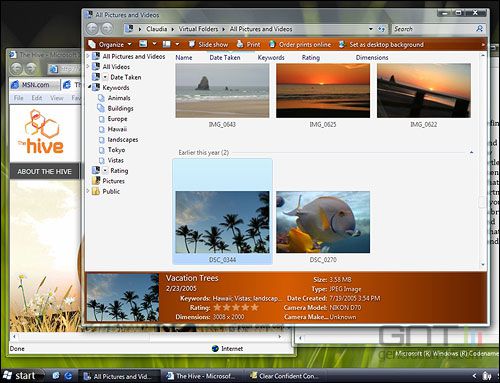500x383 pixels.
Task: Click the views icon in toolbar
Action: tap(143, 44)
